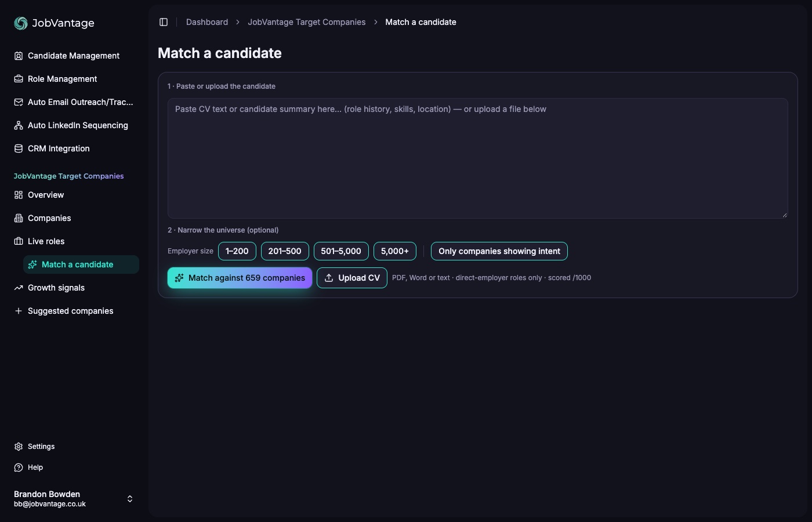Click the Companies building icon
Viewport: 812px width, 522px height.
(x=19, y=218)
